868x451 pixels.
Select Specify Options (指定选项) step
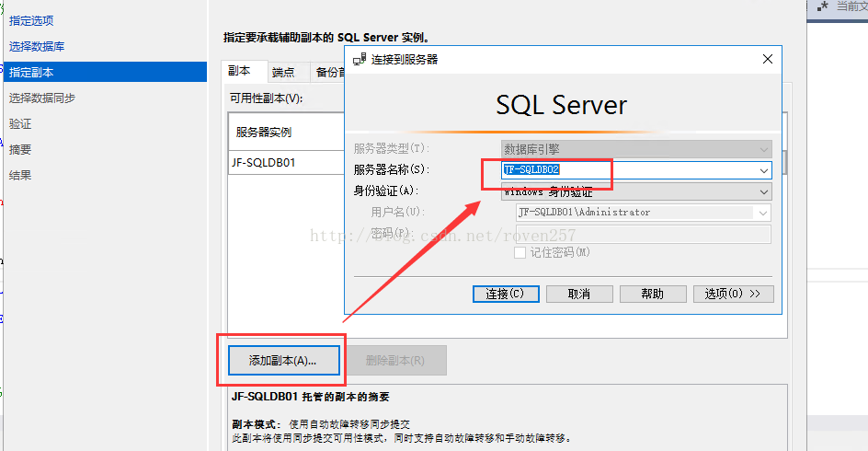pos(31,21)
